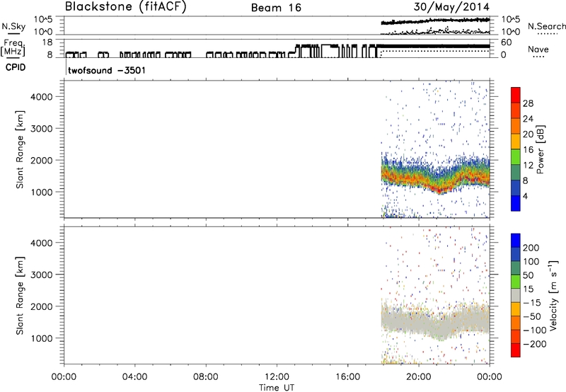Click the 'CPID' label
566x392 pixels.
(x=16, y=67)
